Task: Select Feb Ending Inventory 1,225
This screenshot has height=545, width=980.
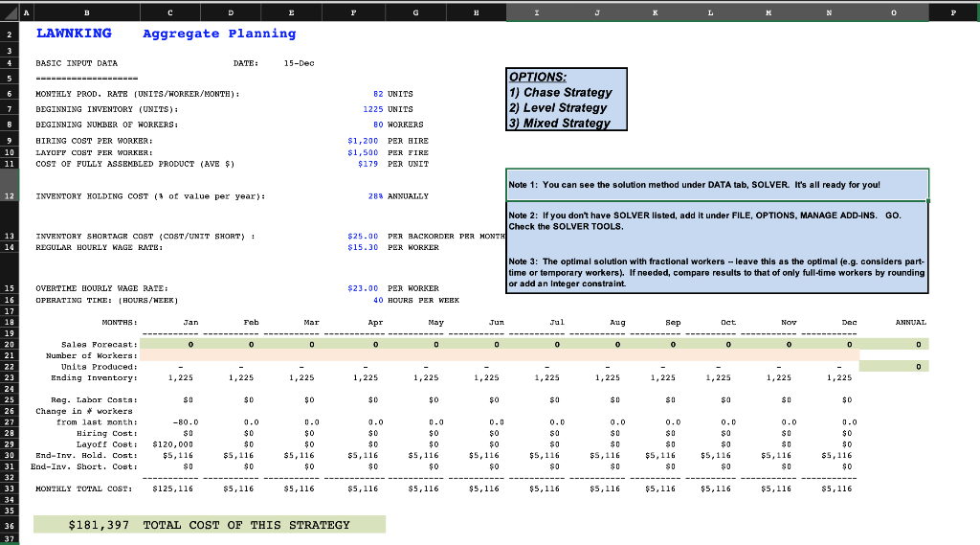Action: tap(241, 378)
